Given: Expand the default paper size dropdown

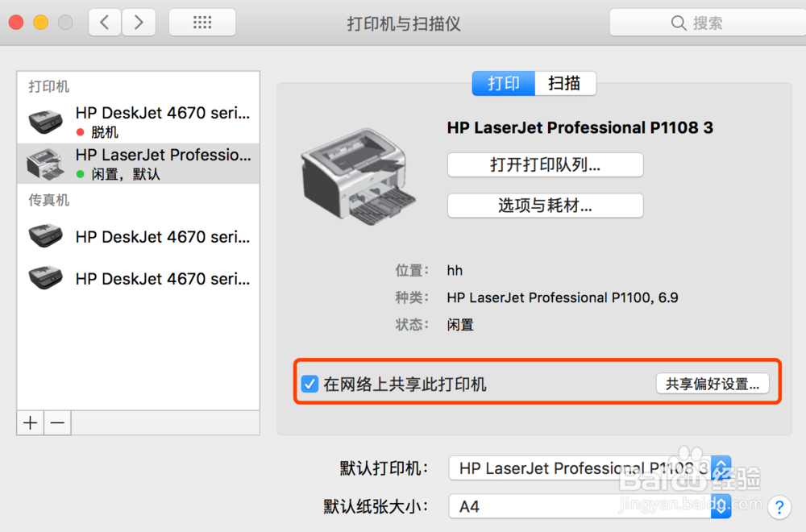Looking at the screenshot, I should pyautogui.click(x=589, y=506).
